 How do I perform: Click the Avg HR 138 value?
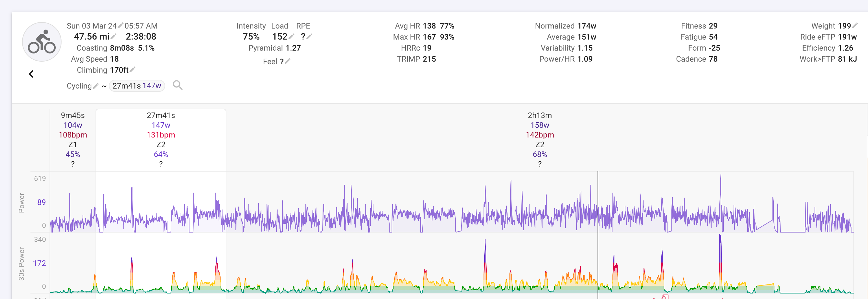coord(429,26)
